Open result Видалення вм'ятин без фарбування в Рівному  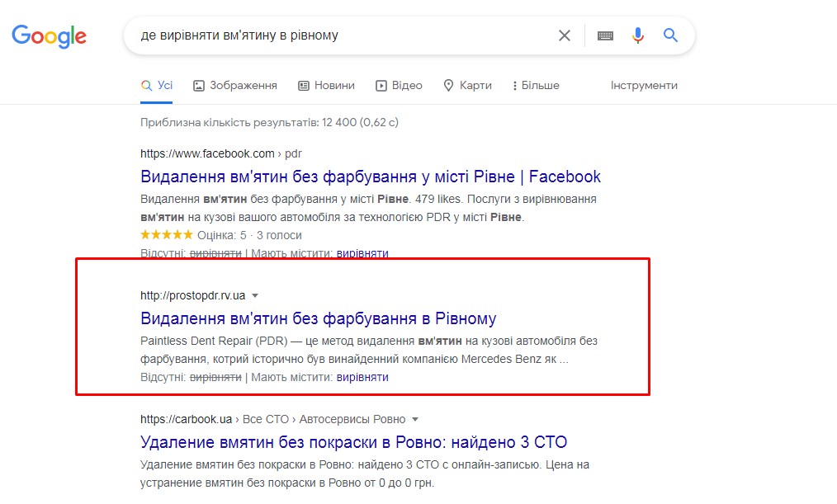(318, 318)
